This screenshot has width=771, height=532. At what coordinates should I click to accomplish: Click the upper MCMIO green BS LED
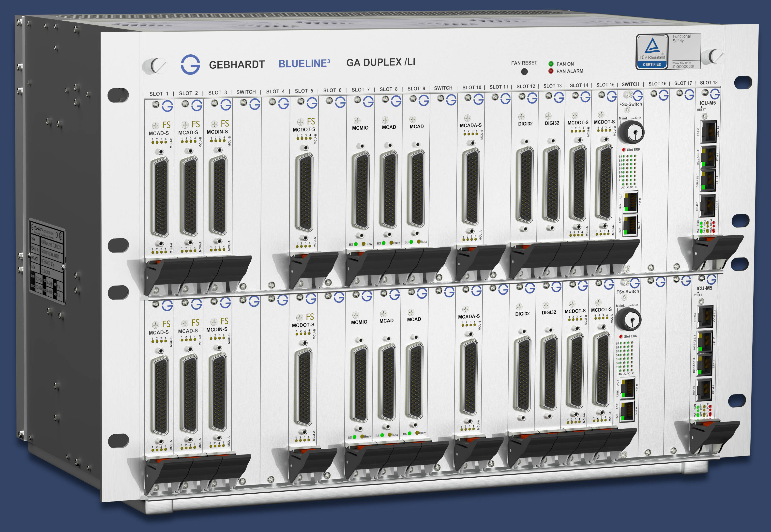356,244
